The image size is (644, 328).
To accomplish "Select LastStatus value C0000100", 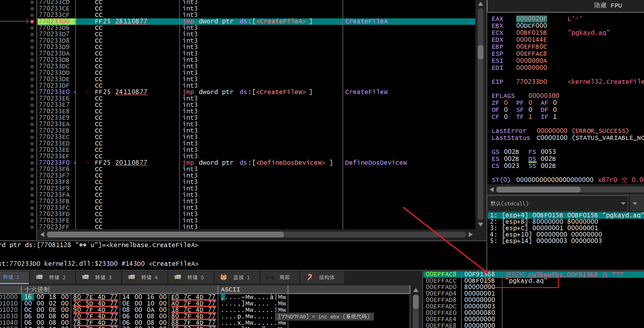I will click(x=552, y=138).
